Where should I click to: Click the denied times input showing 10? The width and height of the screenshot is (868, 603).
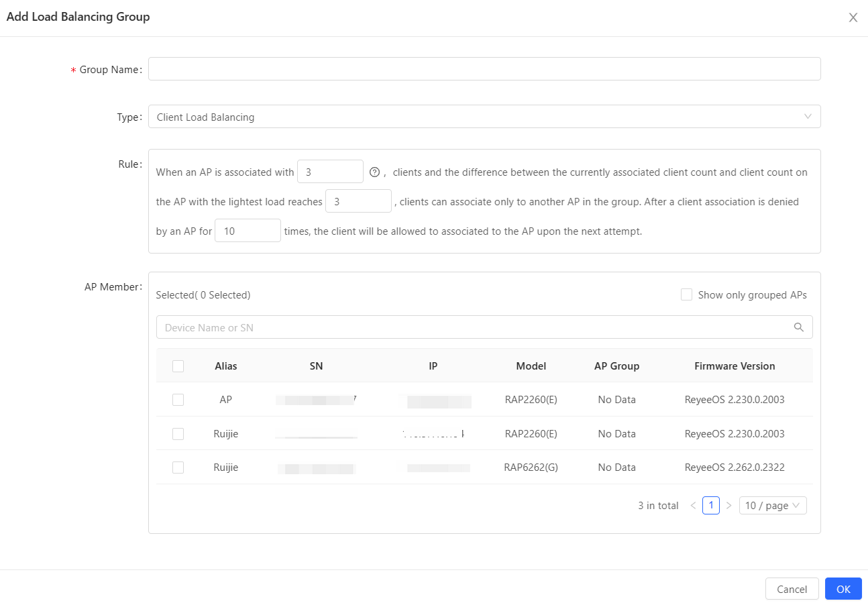pos(247,231)
